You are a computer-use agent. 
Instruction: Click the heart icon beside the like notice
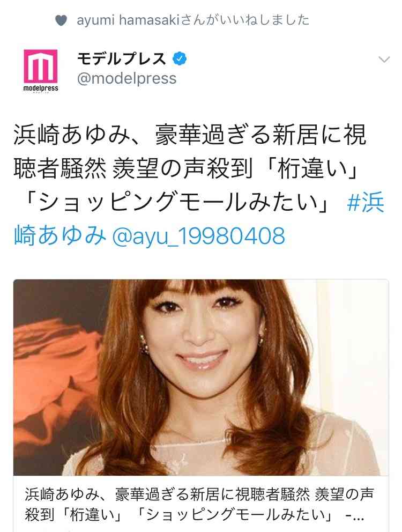[61, 21]
